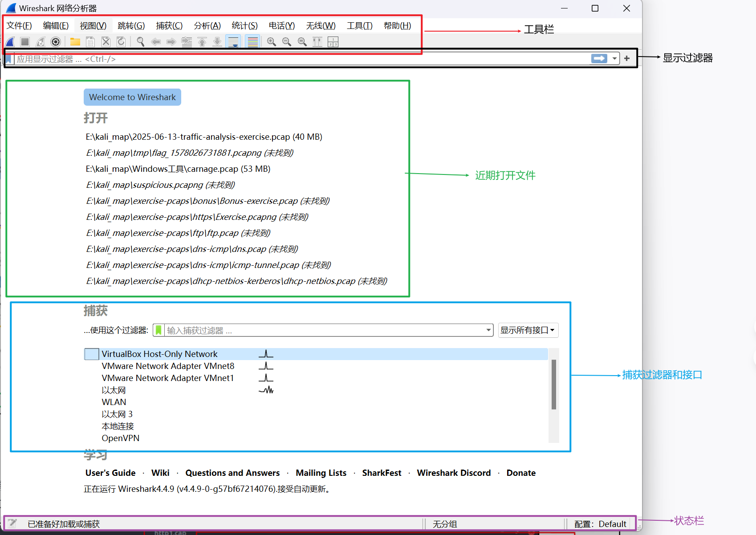The image size is (756, 535).
Task: Add a display filter button with plus
Action: (x=627, y=58)
